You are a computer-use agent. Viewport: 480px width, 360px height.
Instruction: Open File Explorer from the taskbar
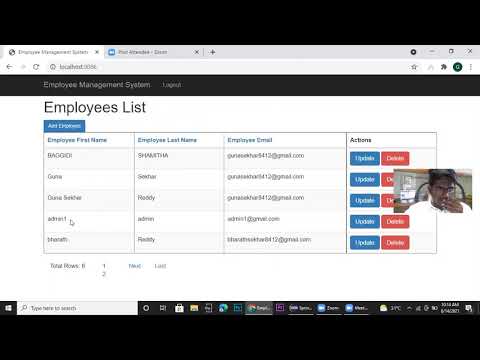(x=194, y=308)
